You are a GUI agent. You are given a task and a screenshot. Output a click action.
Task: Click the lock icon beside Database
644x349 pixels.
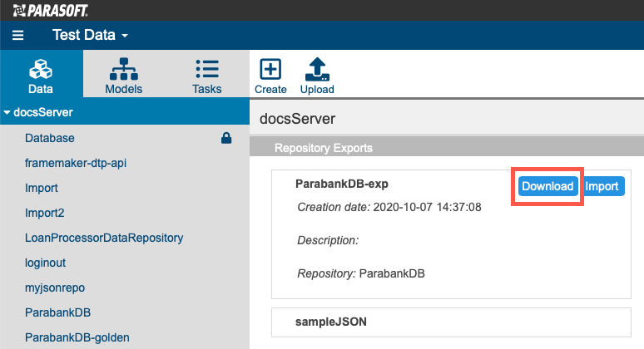click(226, 138)
